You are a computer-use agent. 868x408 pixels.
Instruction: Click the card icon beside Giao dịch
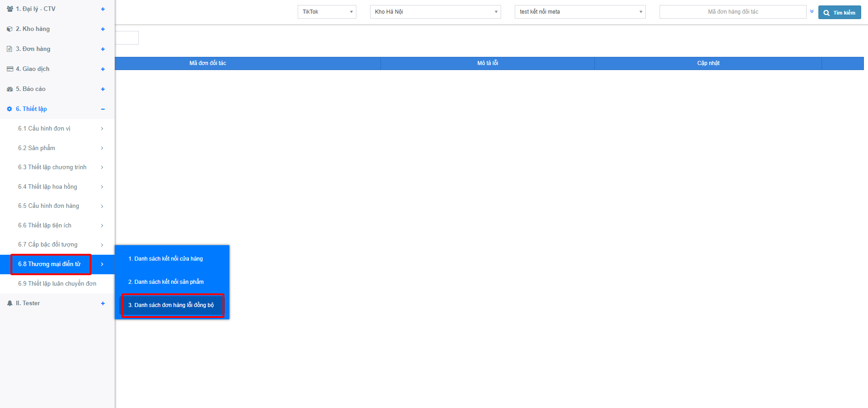[x=10, y=69]
